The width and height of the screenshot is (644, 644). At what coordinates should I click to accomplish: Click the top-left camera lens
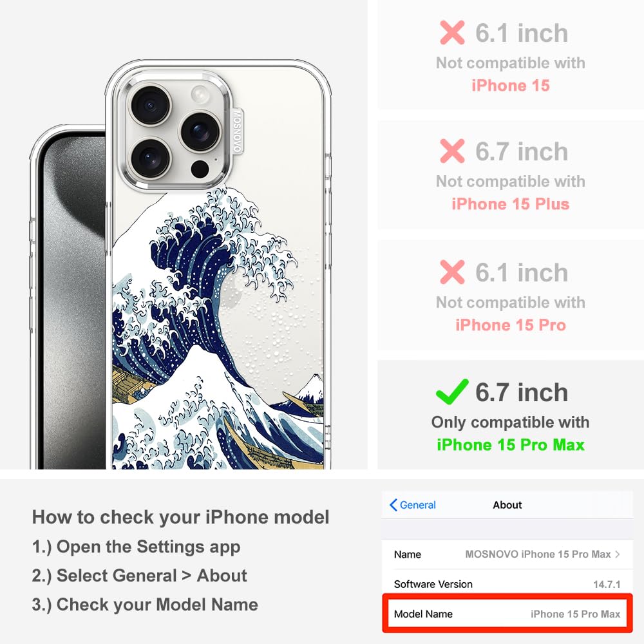pyautogui.click(x=150, y=105)
